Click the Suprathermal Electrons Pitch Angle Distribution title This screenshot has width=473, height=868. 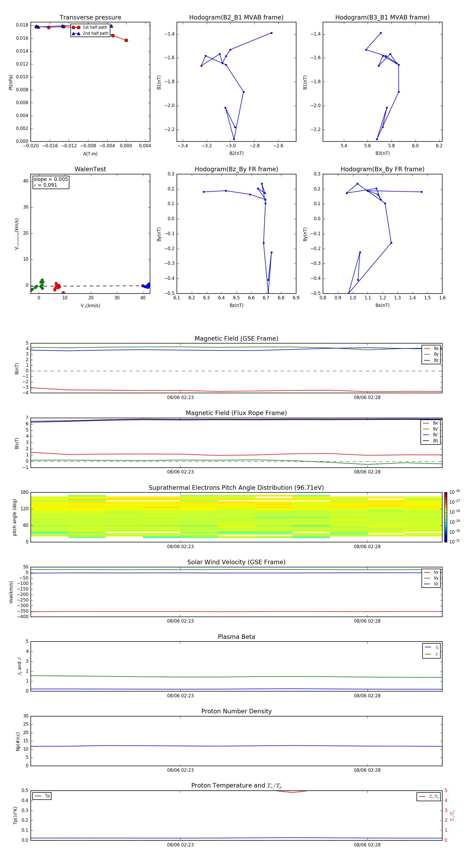click(236, 488)
